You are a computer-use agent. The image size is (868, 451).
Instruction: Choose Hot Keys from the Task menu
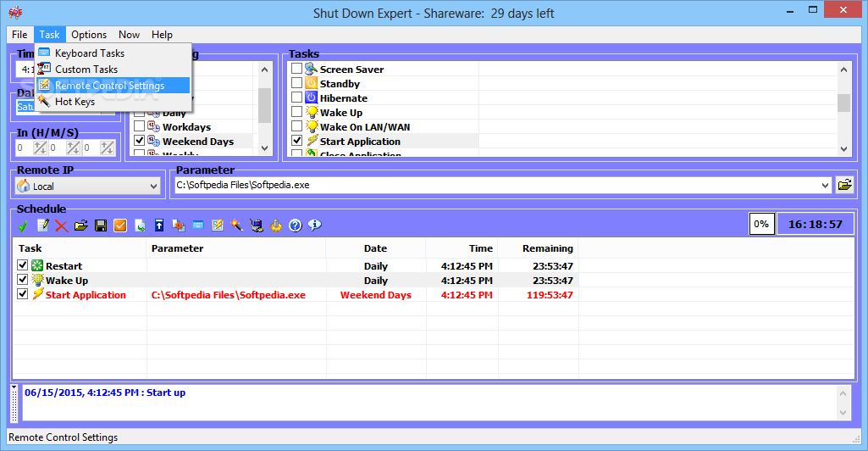pyautogui.click(x=113, y=102)
